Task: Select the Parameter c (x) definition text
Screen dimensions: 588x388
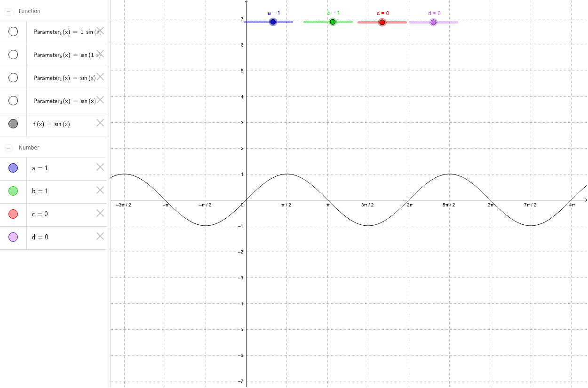Action: pos(64,78)
